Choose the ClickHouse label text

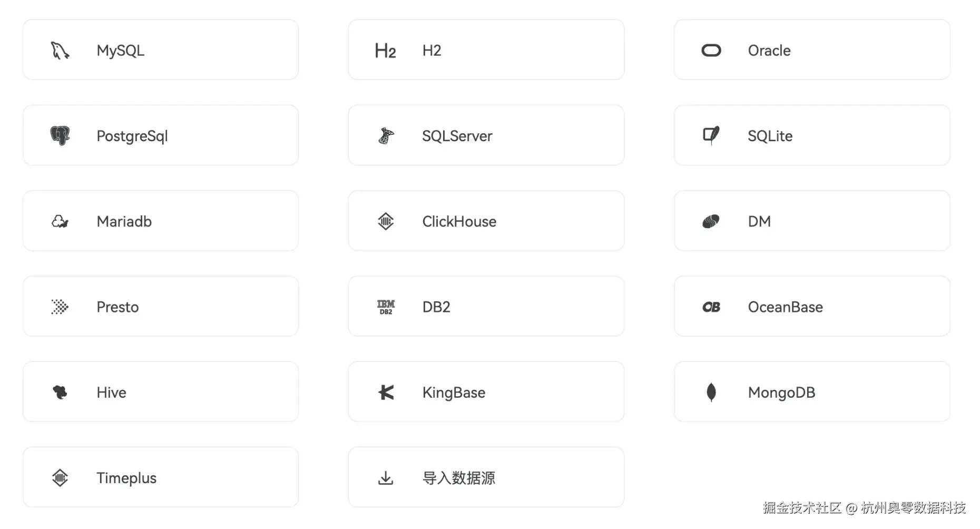[459, 221]
